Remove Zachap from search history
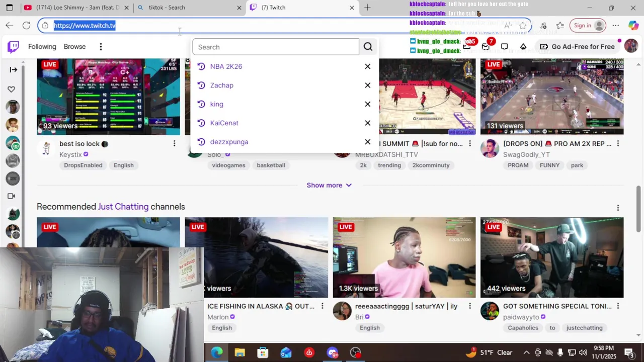 [x=367, y=85]
